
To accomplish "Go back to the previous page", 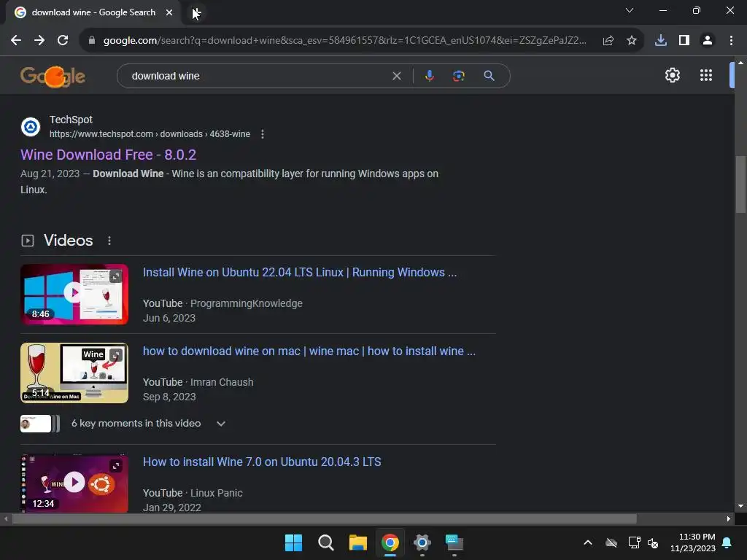I will click(16, 41).
